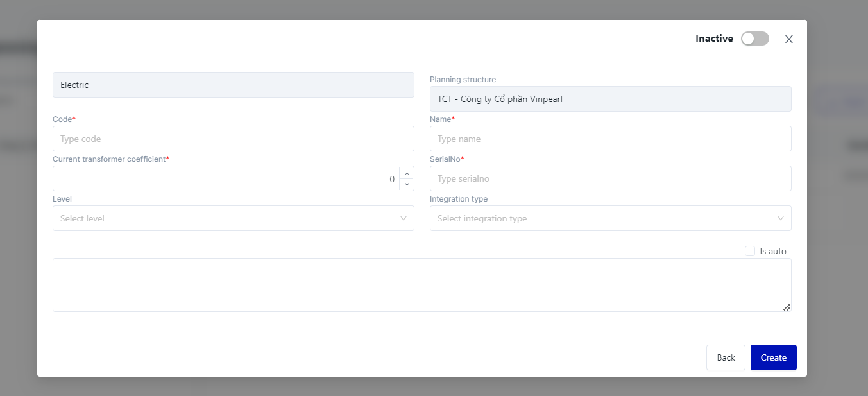Click the text area resize handle

[787, 307]
